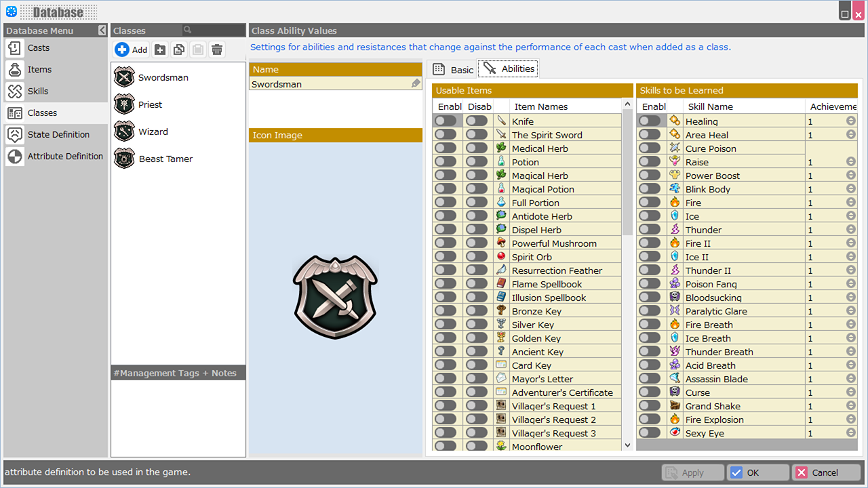Toggle Enable switch for the Healing skill
Screen dimensions: 868x488
(x=649, y=121)
